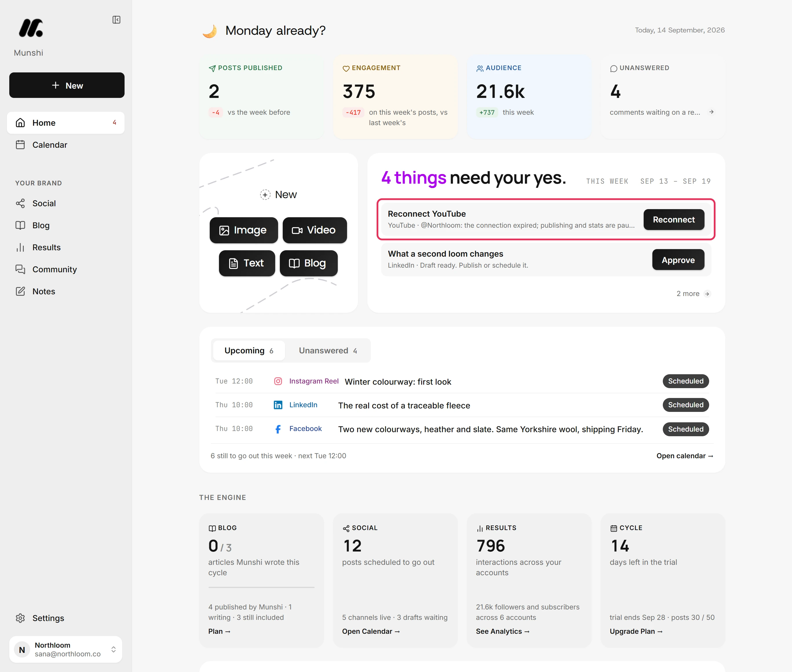Click the Munshi logo
Screen dimensions: 792x672
(x=31, y=28)
